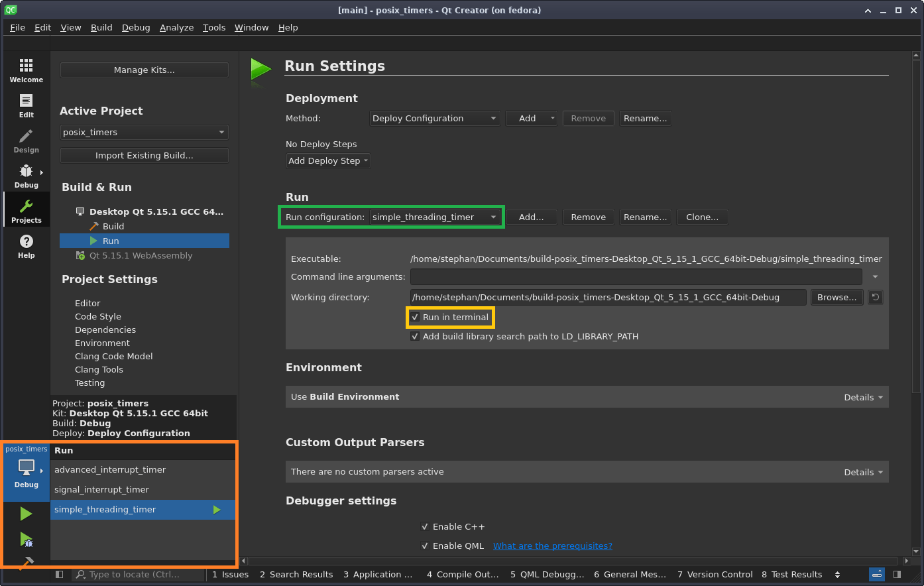Open the Welcome mode
The height and width of the screenshot is (586, 924).
[x=26, y=70]
